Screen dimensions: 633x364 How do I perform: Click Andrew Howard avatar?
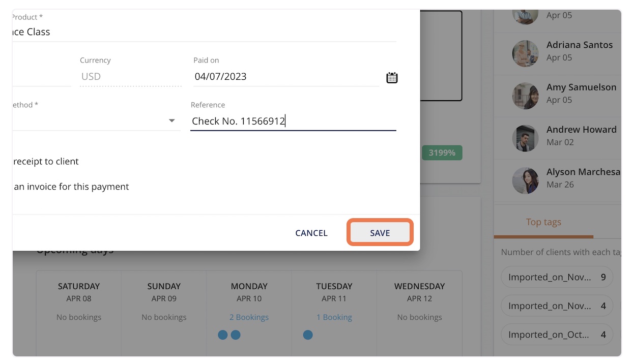525,138
